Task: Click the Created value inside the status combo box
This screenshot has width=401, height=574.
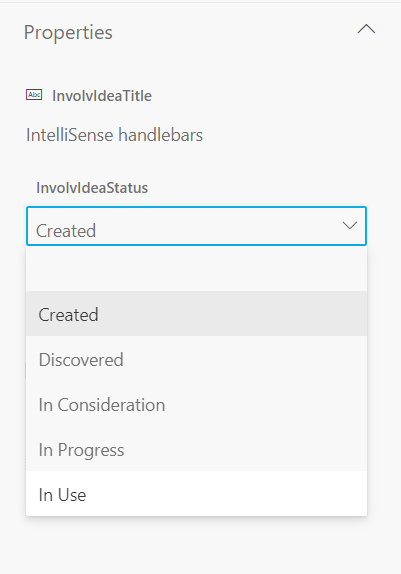Action: click(66, 231)
